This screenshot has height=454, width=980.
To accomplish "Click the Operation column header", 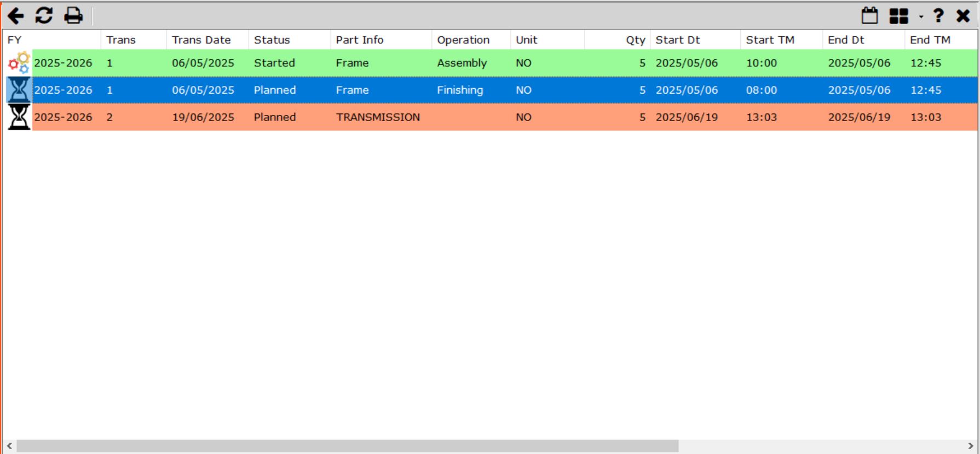I will [463, 40].
